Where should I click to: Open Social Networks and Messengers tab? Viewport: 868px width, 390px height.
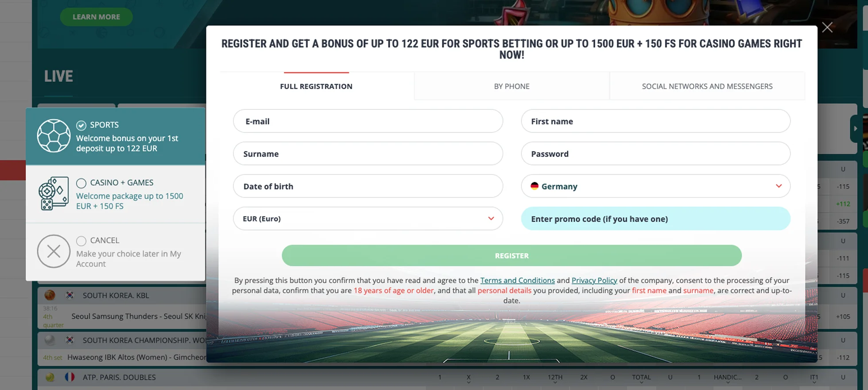click(x=707, y=86)
